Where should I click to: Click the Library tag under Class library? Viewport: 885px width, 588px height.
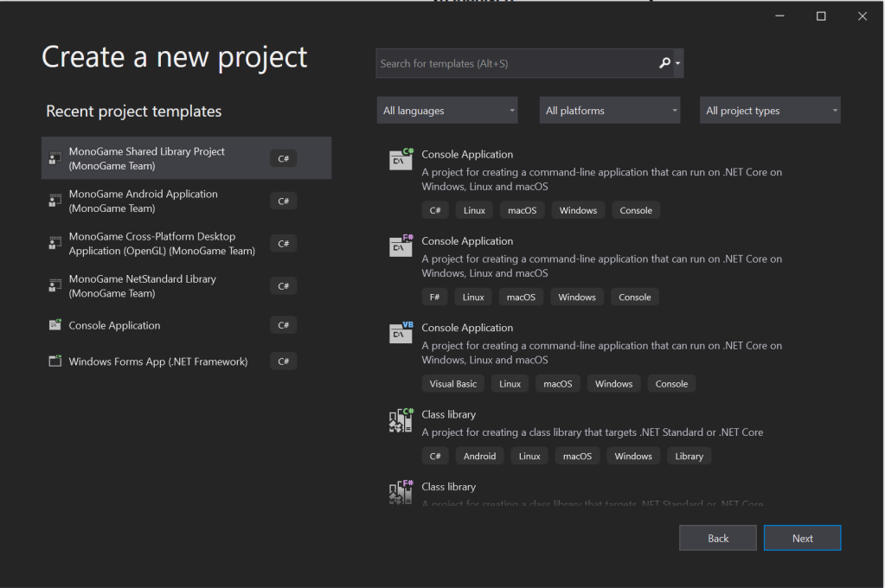point(689,456)
